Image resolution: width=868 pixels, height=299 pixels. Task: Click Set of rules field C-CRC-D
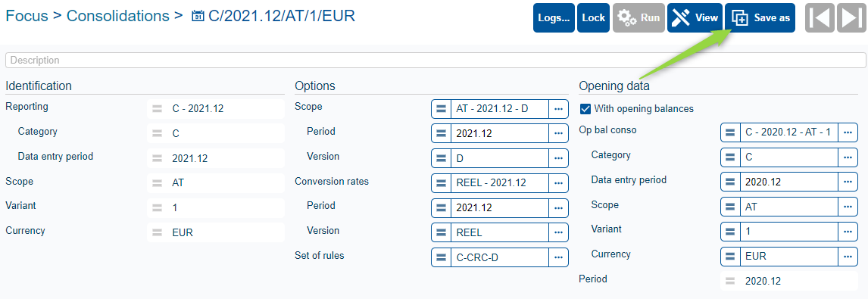pyautogui.click(x=500, y=257)
